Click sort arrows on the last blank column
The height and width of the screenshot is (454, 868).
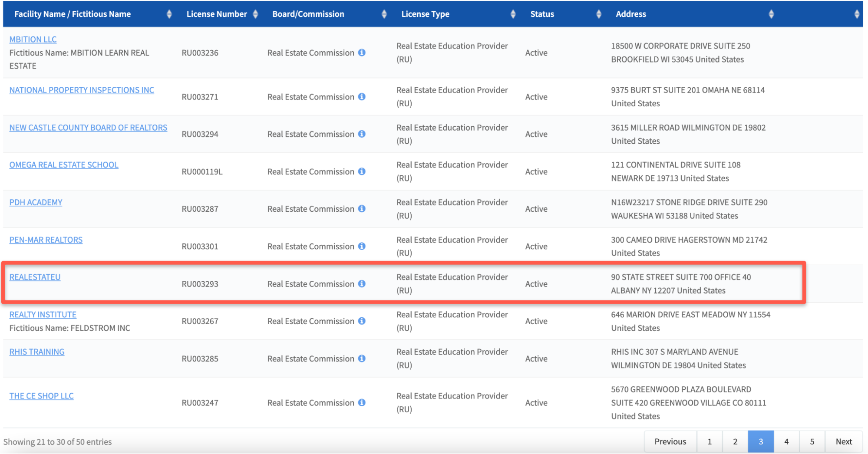(x=857, y=14)
